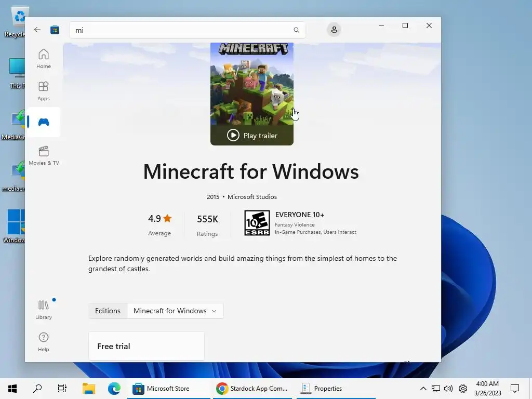Click the 'EVERYONE 10+' rating text
The width and height of the screenshot is (532, 399).
(300, 215)
